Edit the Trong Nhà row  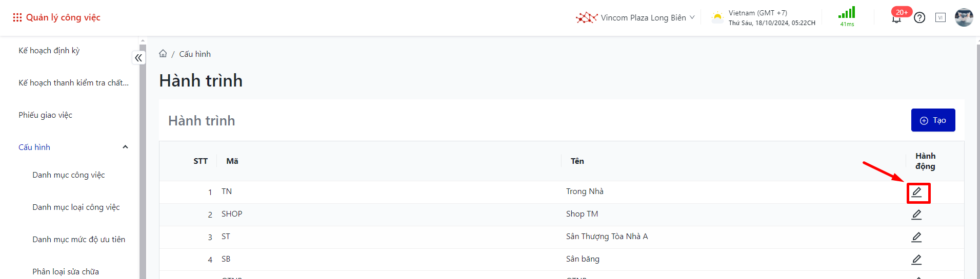[916, 192]
